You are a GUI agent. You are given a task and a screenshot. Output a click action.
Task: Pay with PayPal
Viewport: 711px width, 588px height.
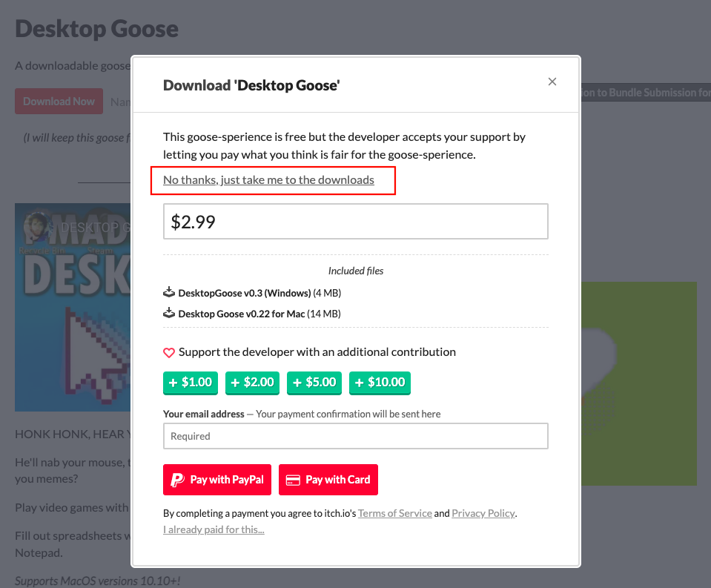point(217,480)
